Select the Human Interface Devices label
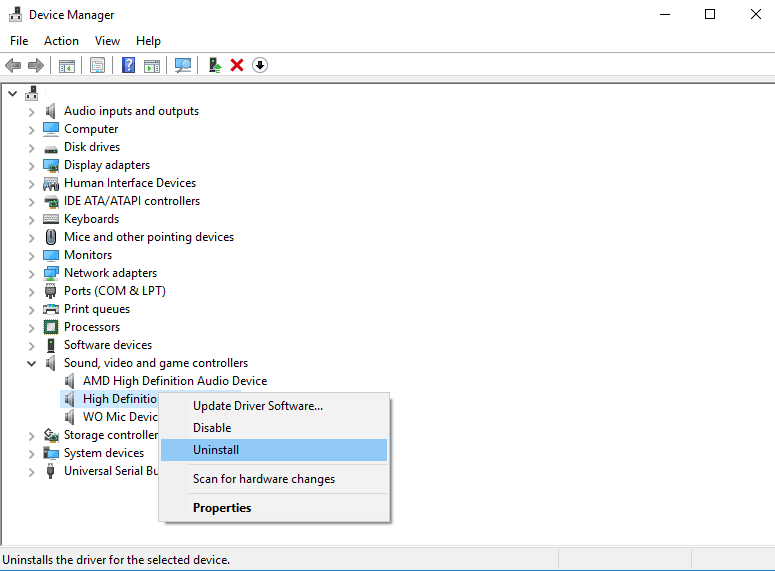 [x=130, y=183]
